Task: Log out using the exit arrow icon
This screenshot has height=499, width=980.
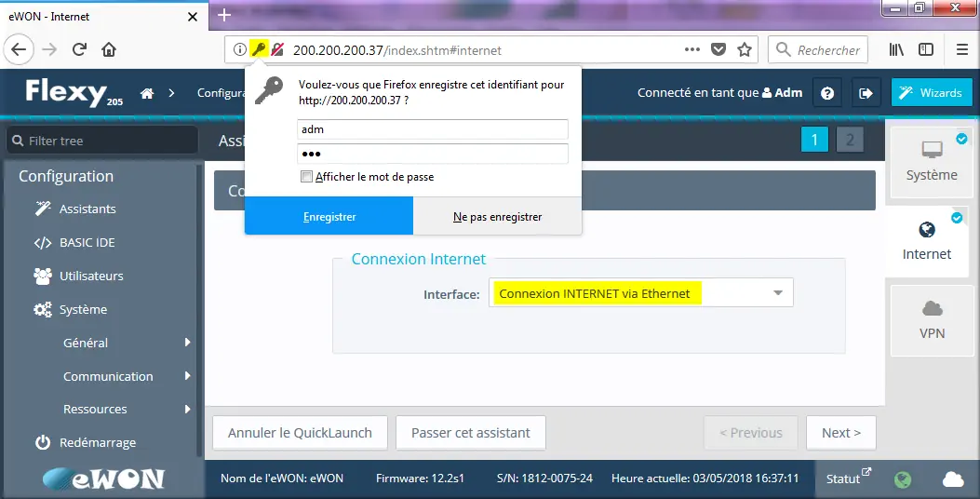Action: pyautogui.click(x=866, y=93)
